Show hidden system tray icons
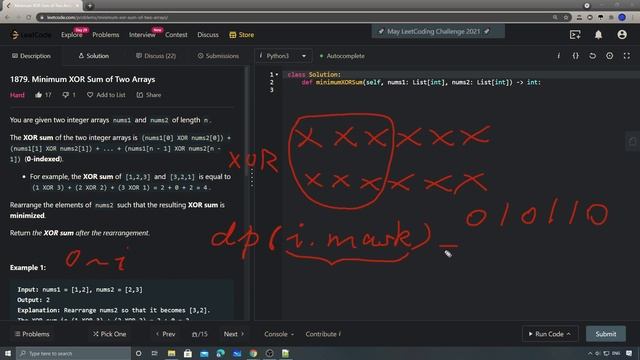This screenshot has height=360, width=640. [590, 353]
